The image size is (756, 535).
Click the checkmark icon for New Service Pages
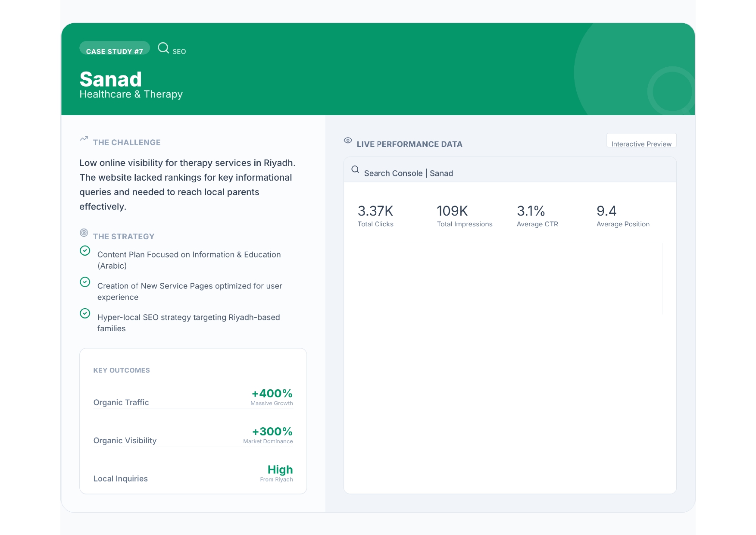[85, 282]
